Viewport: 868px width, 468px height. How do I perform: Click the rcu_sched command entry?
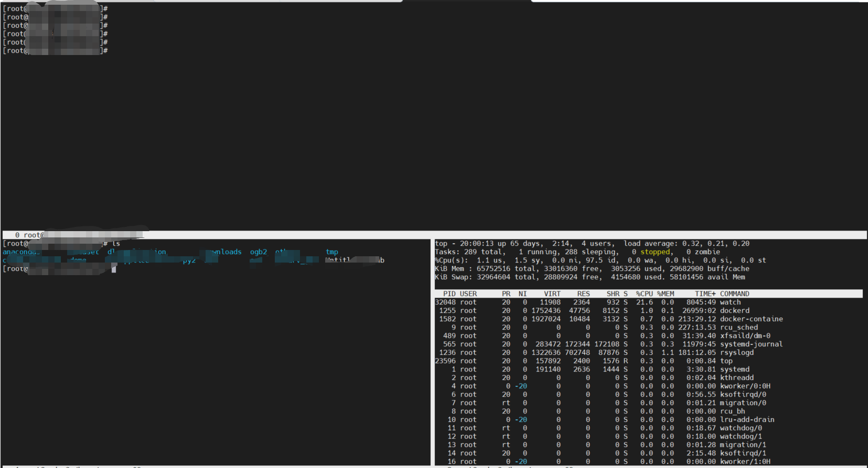coord(739,328)
